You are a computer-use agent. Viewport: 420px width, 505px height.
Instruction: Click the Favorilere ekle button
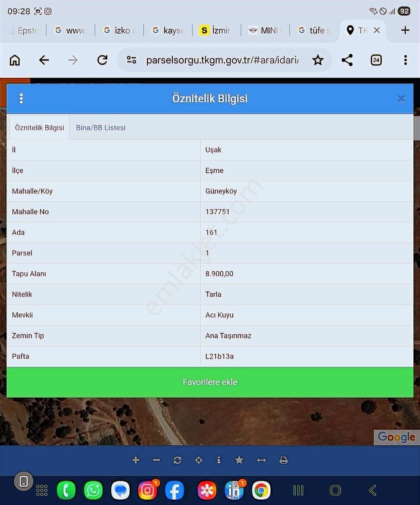tap(210, 382)
